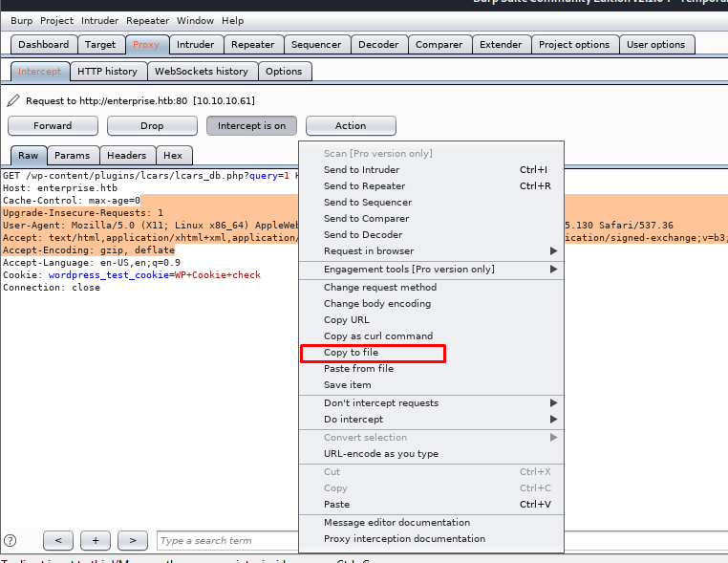Open 'Message editor documentation'
This screenshot has height=563, width=728.
(431, 522)
